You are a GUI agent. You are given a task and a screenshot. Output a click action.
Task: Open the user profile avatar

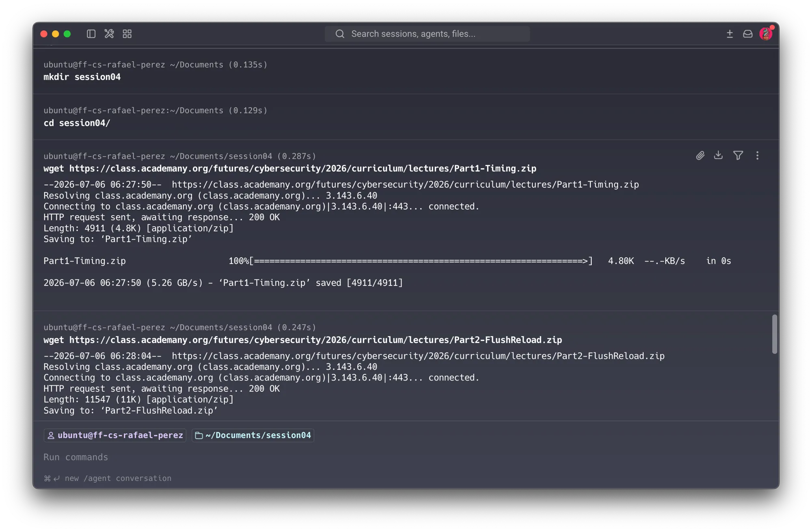pos(766,34)
